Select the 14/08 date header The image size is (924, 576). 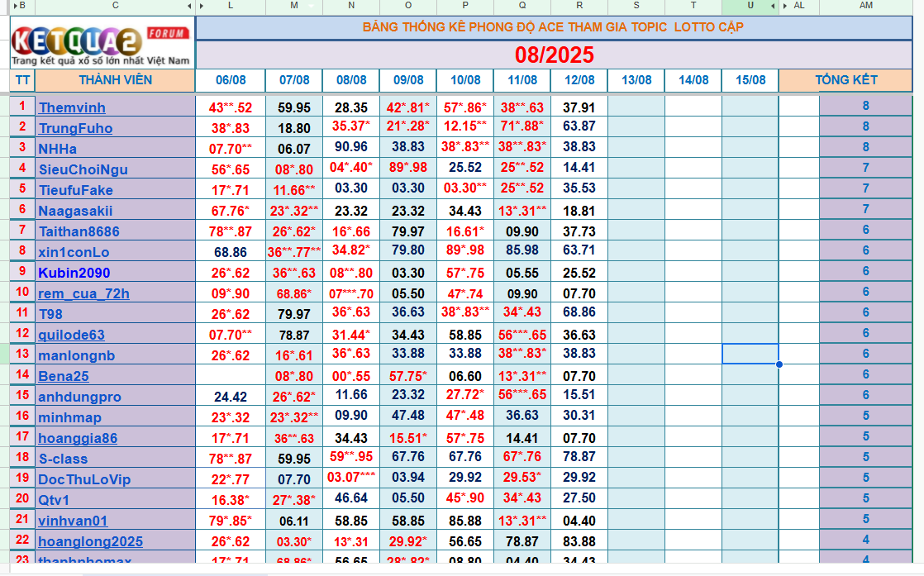click(693, 80)
